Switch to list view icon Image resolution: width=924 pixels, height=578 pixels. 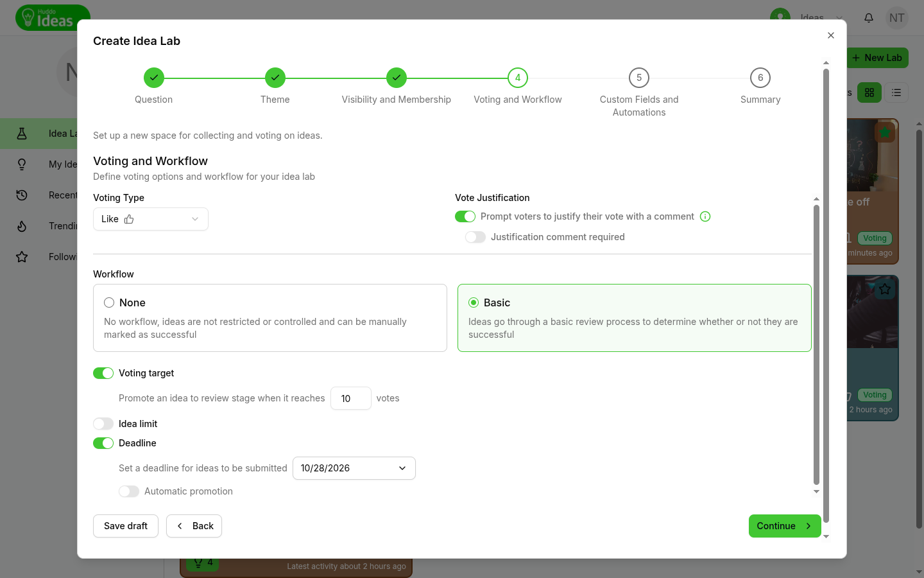point(896,92)
